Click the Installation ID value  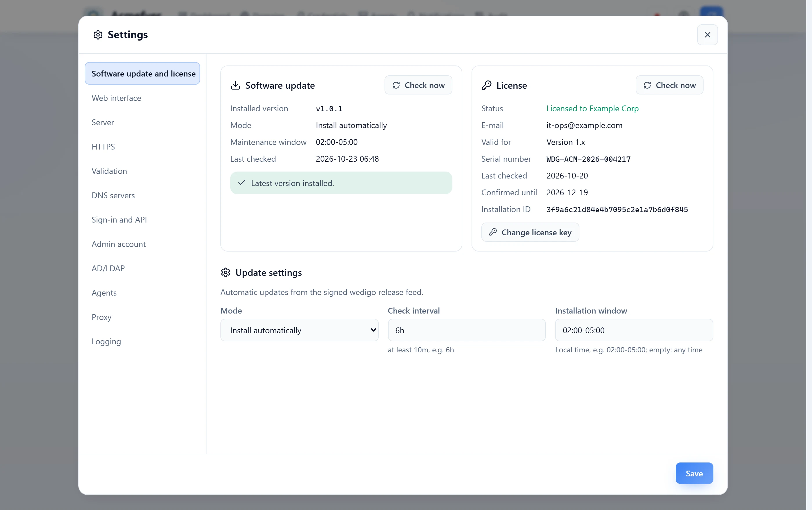point(617,210)
